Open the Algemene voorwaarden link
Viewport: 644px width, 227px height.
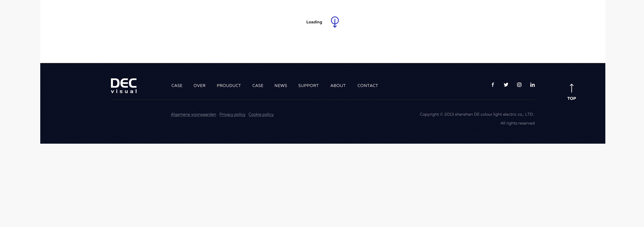coord(193,115)
